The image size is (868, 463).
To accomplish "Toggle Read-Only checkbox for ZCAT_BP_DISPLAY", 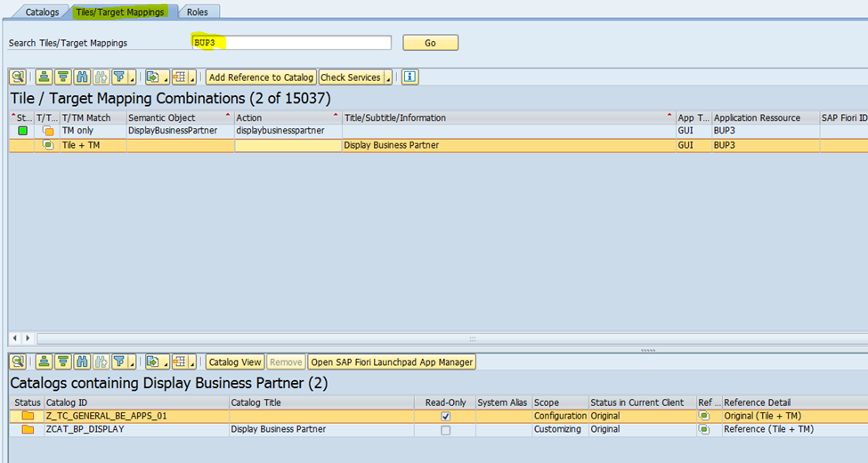I will [446, 430].
